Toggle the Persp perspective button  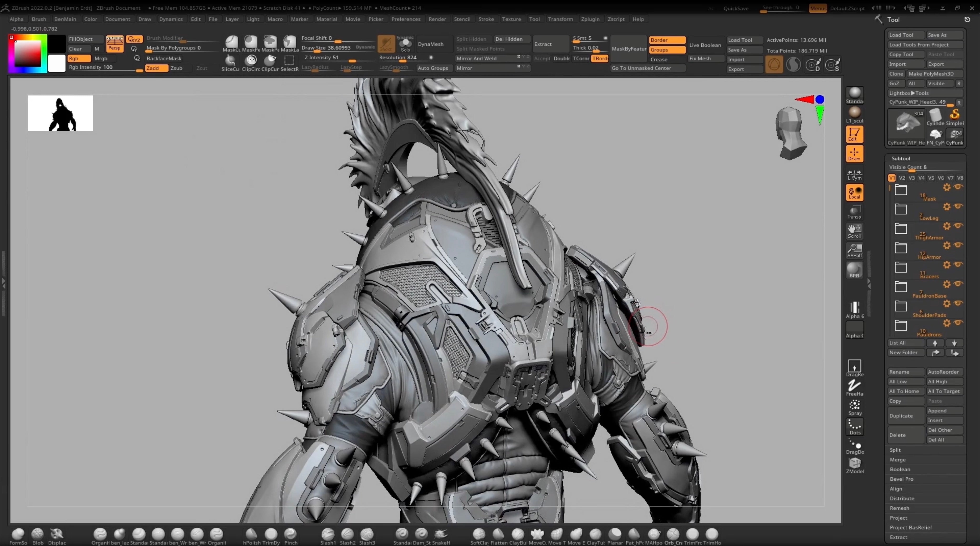point(114,44)
